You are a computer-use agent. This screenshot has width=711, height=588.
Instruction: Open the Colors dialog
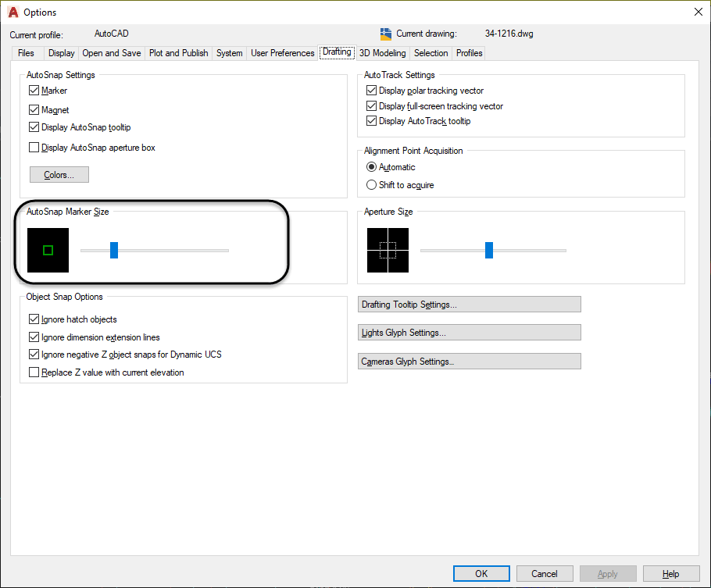59,174
